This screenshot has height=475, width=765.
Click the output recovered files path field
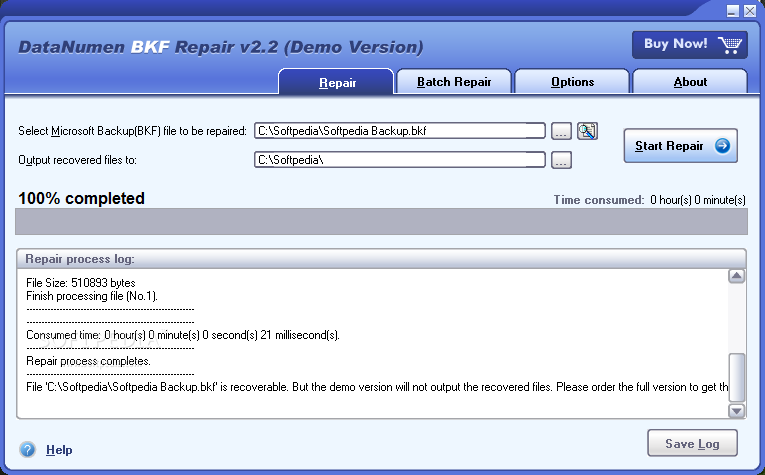(400, 159)
